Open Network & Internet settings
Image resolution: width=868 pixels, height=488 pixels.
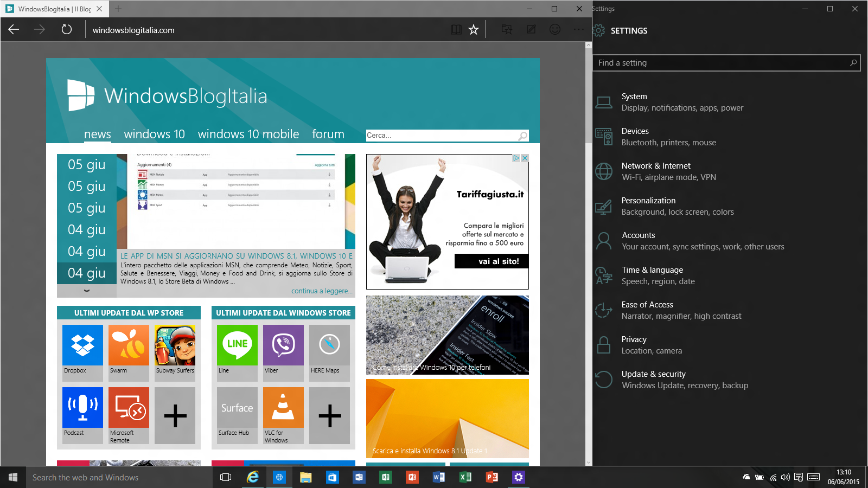[x=727, y=171]
